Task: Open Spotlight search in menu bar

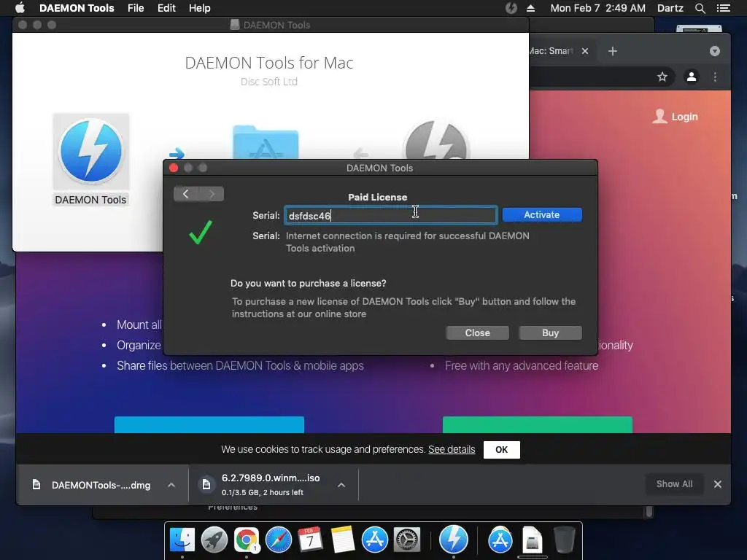Action: coord(700,8)
